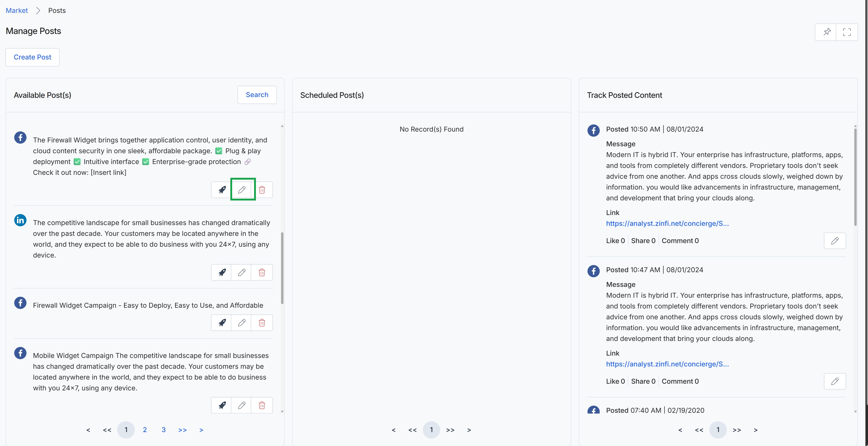Click Search in Available Posts
868x446 pixels.
(257, 95)
